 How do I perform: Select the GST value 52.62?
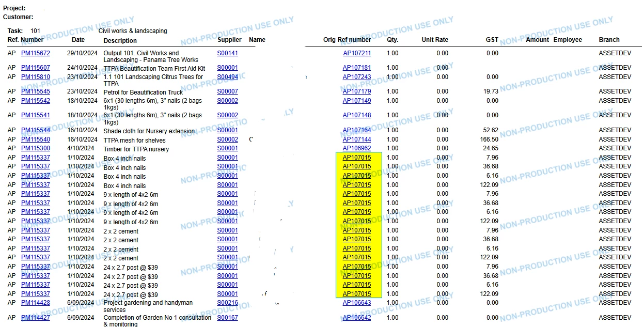tap(491, 130)
